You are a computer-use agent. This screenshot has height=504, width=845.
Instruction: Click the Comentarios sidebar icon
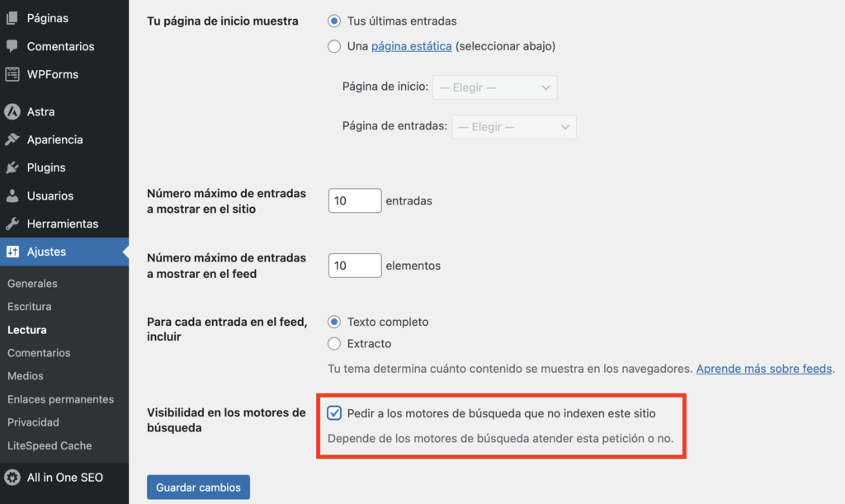pos(12,46)
